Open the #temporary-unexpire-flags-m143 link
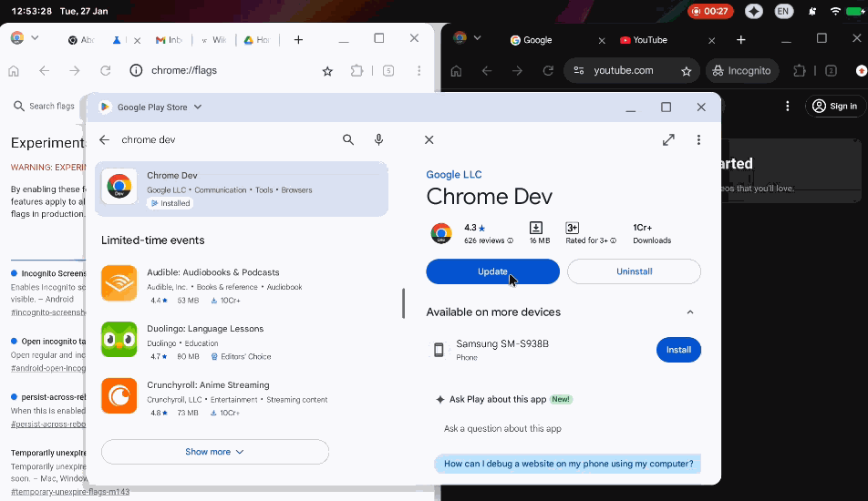This screenshot has height=501, width=868. click(x=70, y=492)
